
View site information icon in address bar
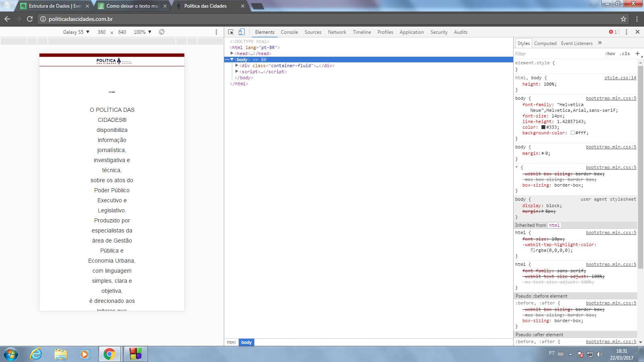pyautogui.click(x=43, y=19)
